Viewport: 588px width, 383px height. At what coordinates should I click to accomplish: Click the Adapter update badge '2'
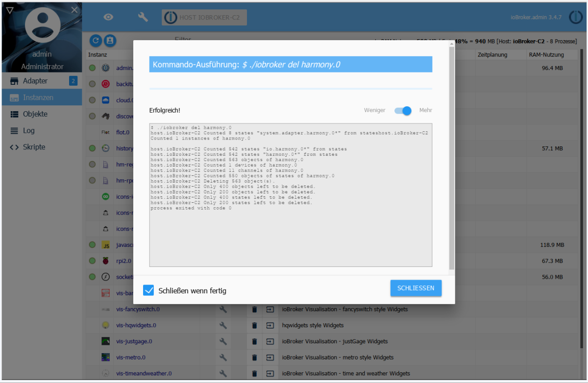click(x=73, y=81)
